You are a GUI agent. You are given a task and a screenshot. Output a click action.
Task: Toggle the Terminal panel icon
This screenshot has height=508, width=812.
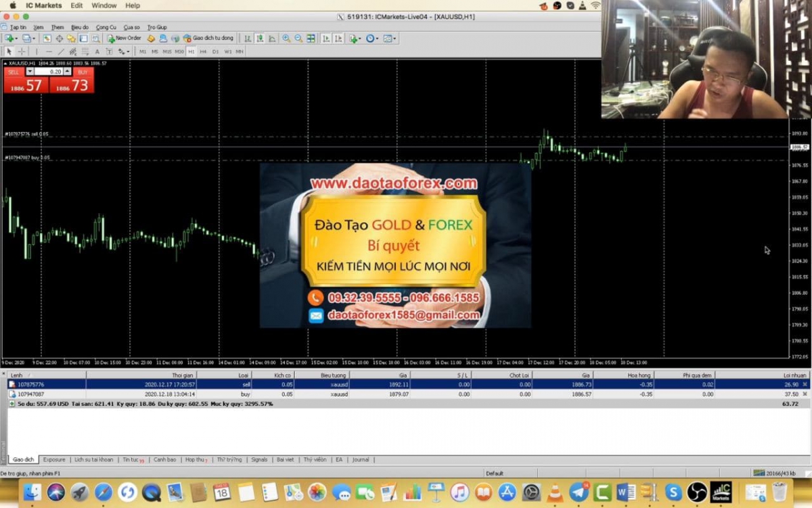[83, 38]
